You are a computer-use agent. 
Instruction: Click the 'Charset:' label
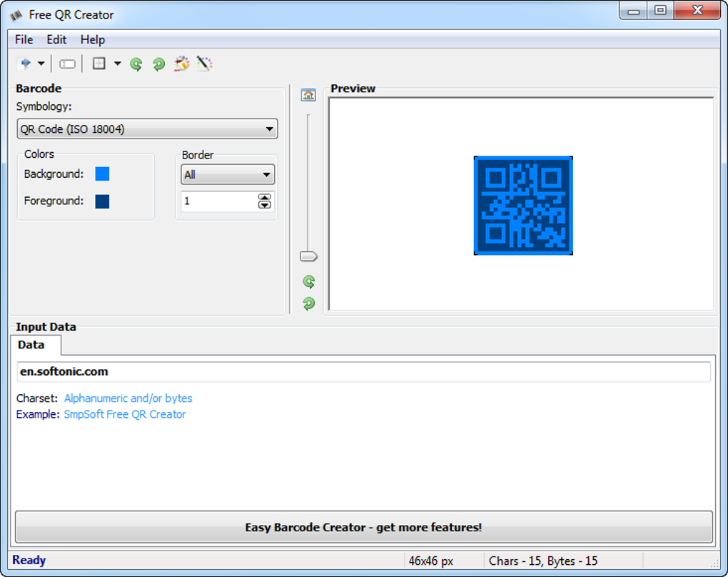point(37,398)
